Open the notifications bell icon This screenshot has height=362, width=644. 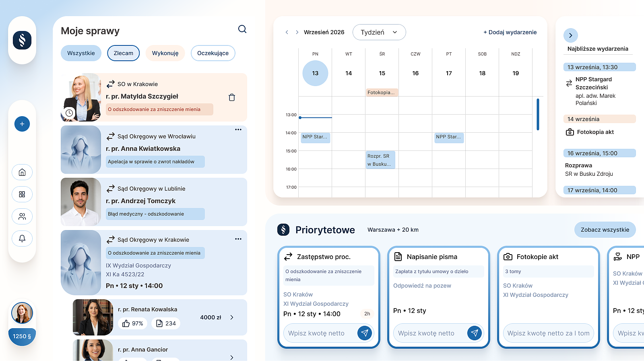[22, 239]
